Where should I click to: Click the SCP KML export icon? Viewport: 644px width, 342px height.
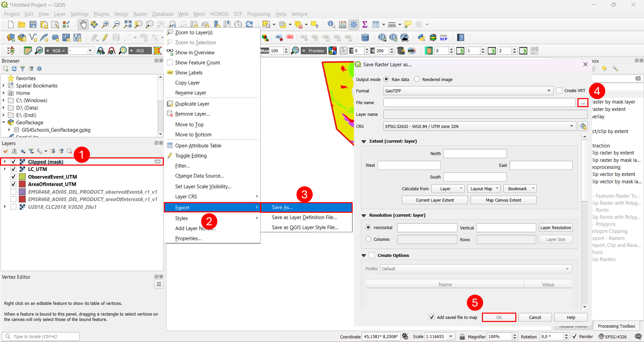(x=411, y=51)
